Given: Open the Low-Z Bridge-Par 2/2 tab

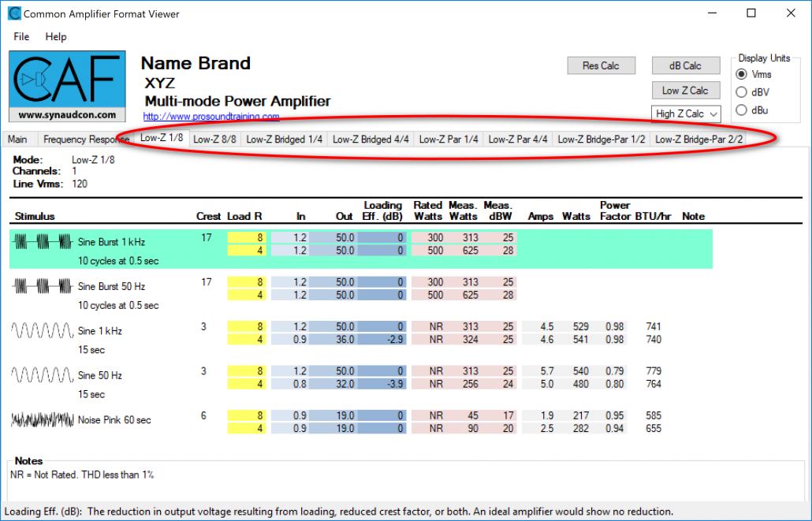Looking at the screenshot, I should click(698, 140).
